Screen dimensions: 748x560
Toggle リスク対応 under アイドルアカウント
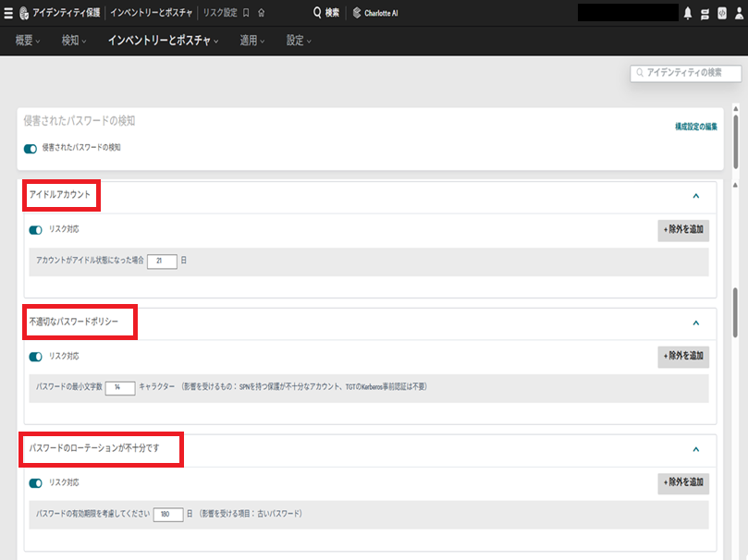click(x=36, y=230)
